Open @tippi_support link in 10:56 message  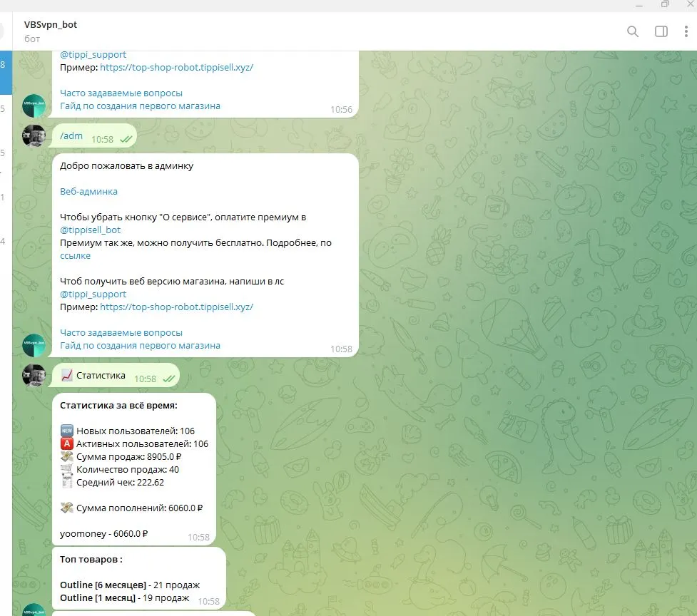coord(93,55)
